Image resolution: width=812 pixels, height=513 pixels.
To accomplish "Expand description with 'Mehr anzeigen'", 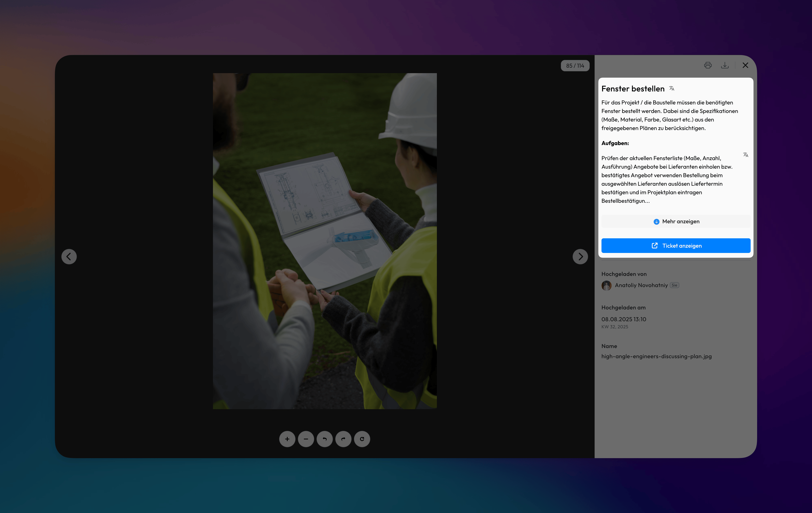I will [x=676, y=221].
